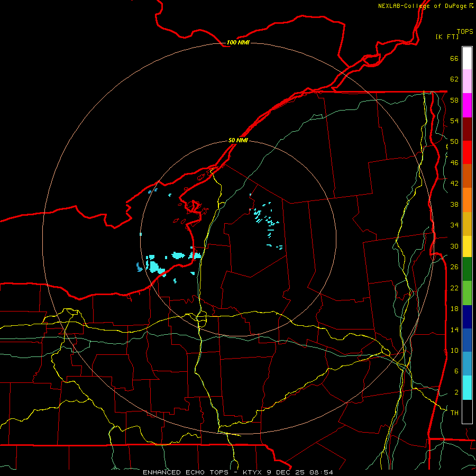Screen dimensions: 476x476
Task: Click the legend value "22"
Action: coord(454,288)
